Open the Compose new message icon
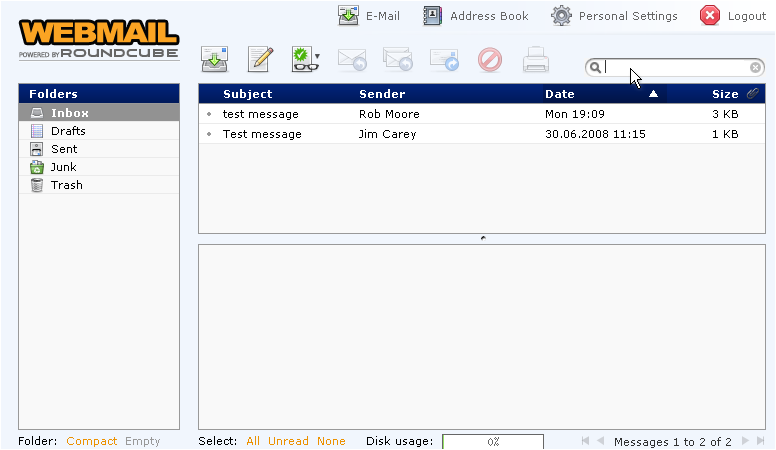This screenshot has width=776, height=450. [x=260, y=59]
